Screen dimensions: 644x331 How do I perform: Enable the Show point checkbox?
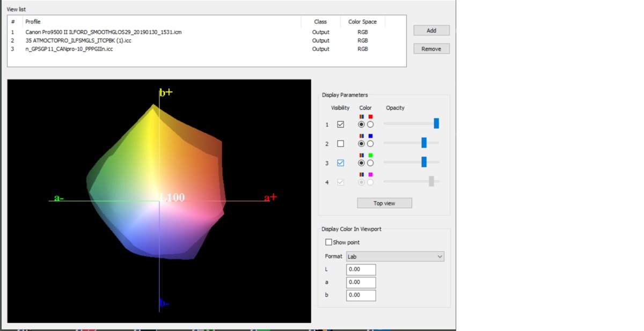(329, 242)
